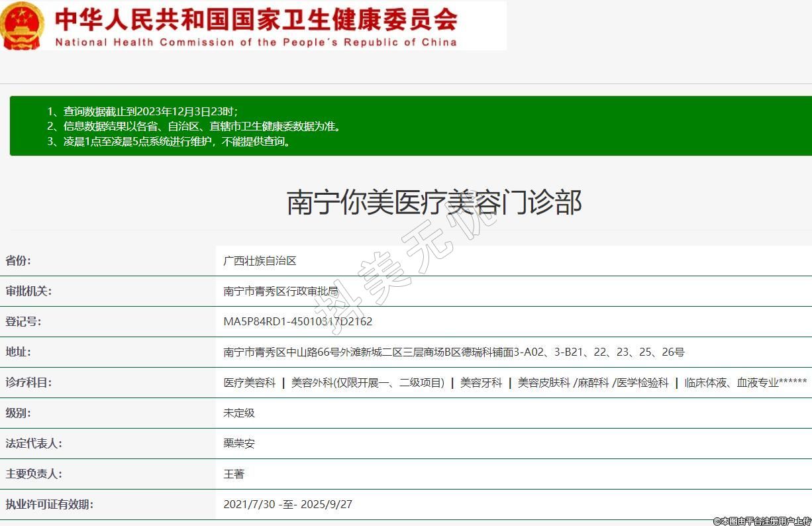This screenshot has height=526, width=812.
Task: Click the registration number starting with MA5P84RD1
Action: tap(298, 322)
